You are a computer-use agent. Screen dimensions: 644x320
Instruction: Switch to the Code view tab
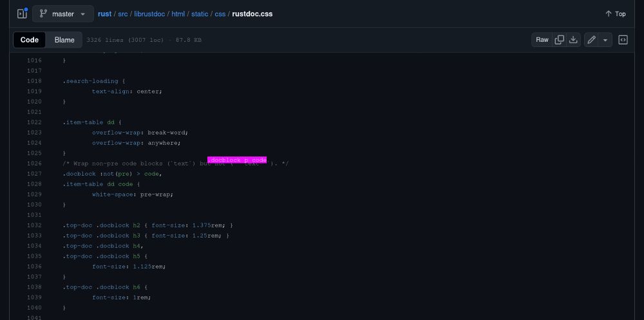[30, 40]
